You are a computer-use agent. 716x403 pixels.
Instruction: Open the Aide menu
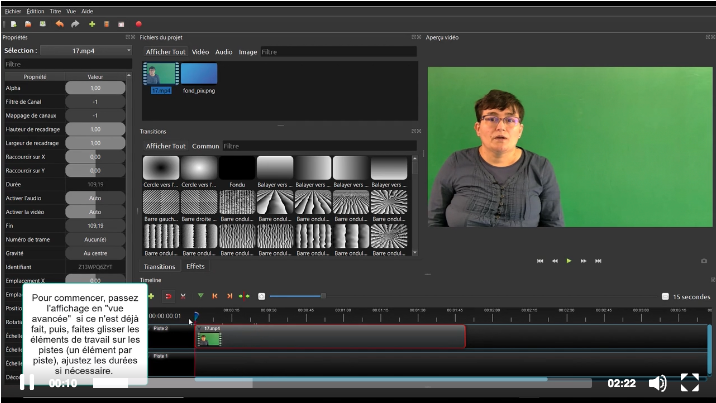[x=87, y=11]
